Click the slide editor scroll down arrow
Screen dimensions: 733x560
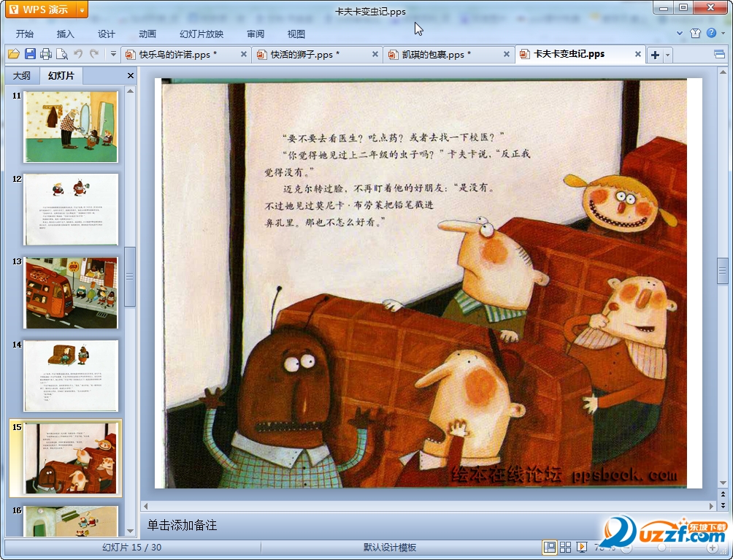click(724, 483)
